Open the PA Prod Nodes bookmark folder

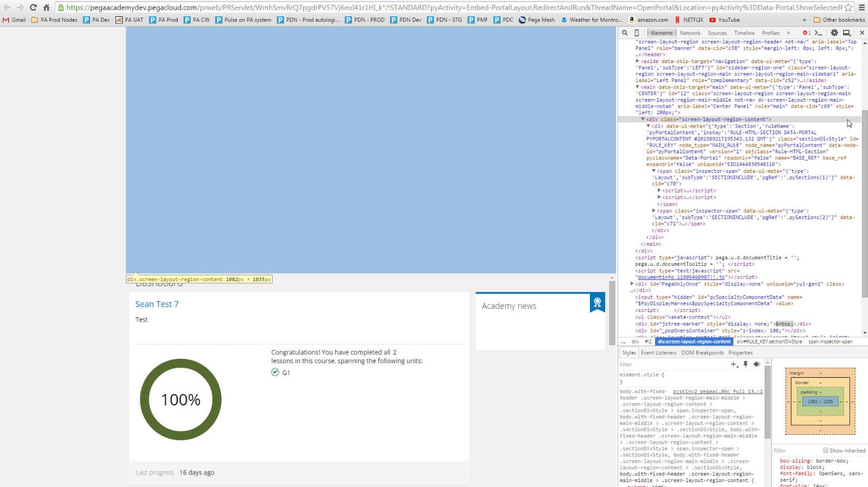click(x=54, y=20)
